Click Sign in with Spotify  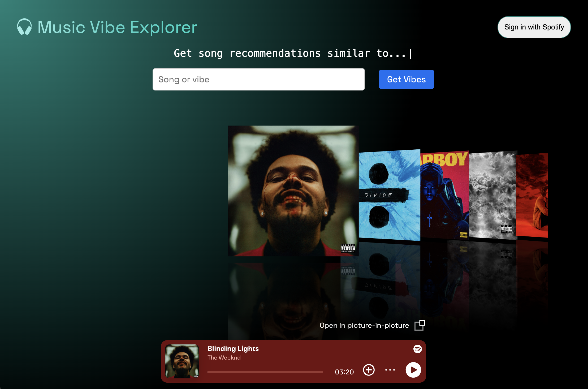pos(534,27)
